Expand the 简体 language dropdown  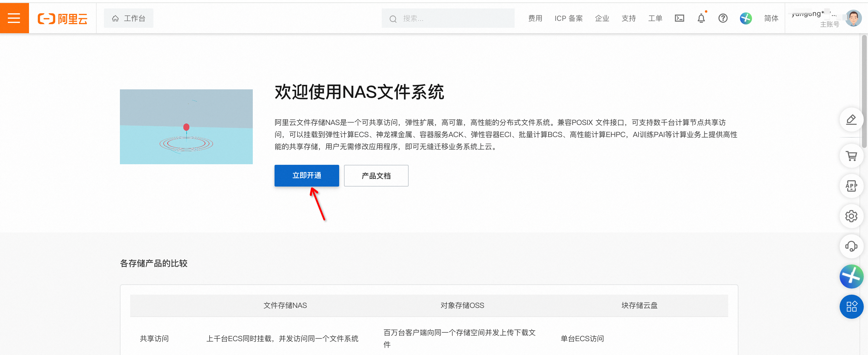pos(771,18)
